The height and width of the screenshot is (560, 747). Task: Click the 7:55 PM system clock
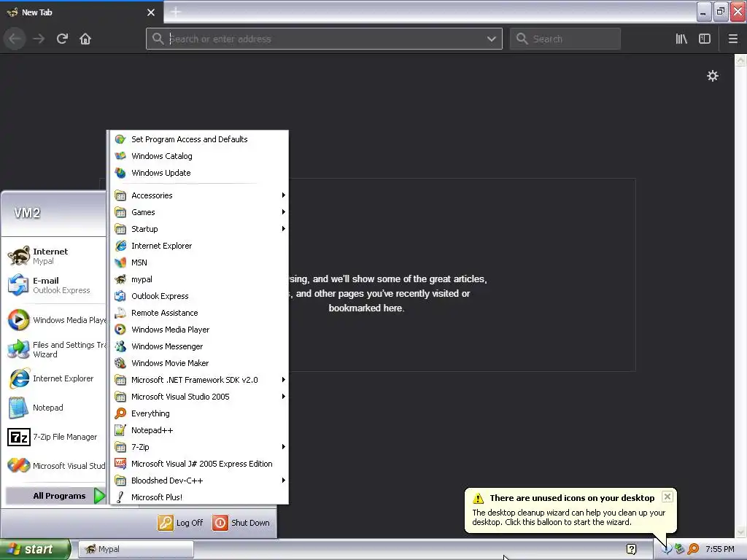click(x=719, y=549)
